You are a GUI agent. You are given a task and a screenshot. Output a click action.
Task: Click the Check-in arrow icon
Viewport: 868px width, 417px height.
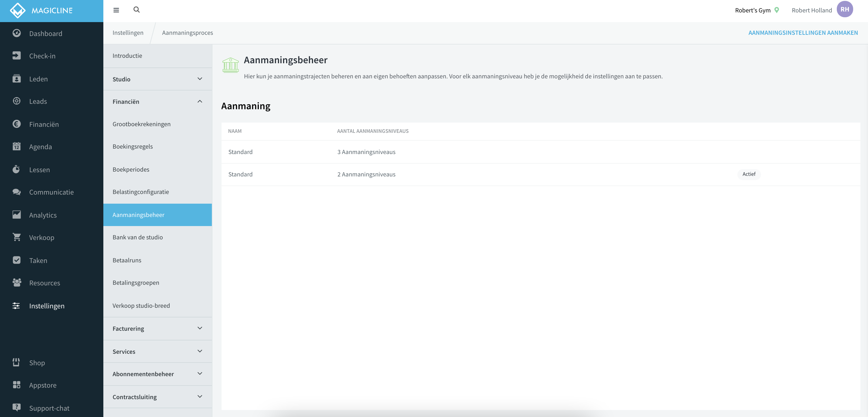click(x=16, y=56)
